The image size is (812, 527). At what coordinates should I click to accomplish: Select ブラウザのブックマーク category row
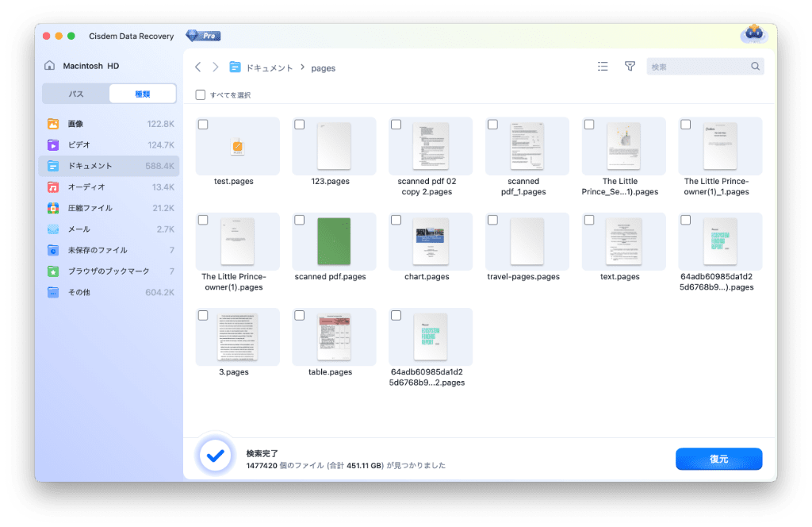tap(109, 271)
